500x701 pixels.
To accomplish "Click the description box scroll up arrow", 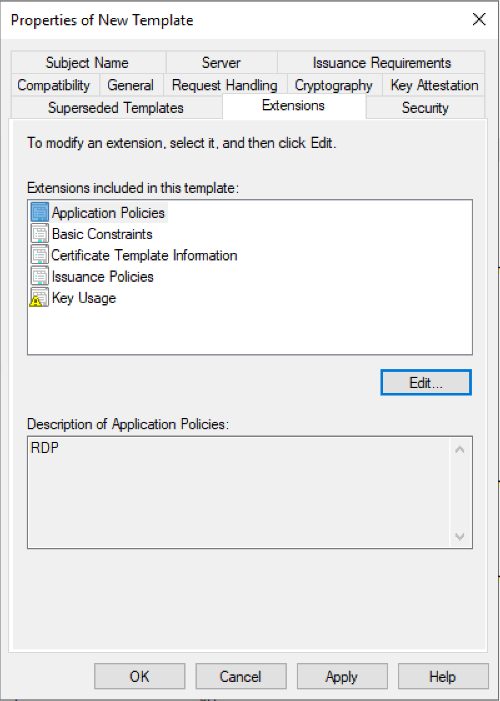I will coord(459,449).
